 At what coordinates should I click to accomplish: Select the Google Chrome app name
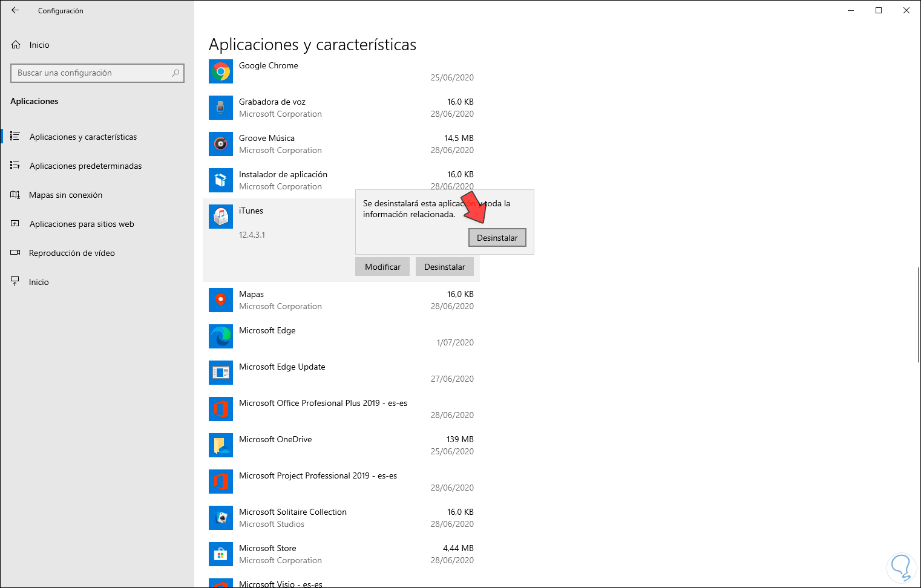[x=269, y=65]
